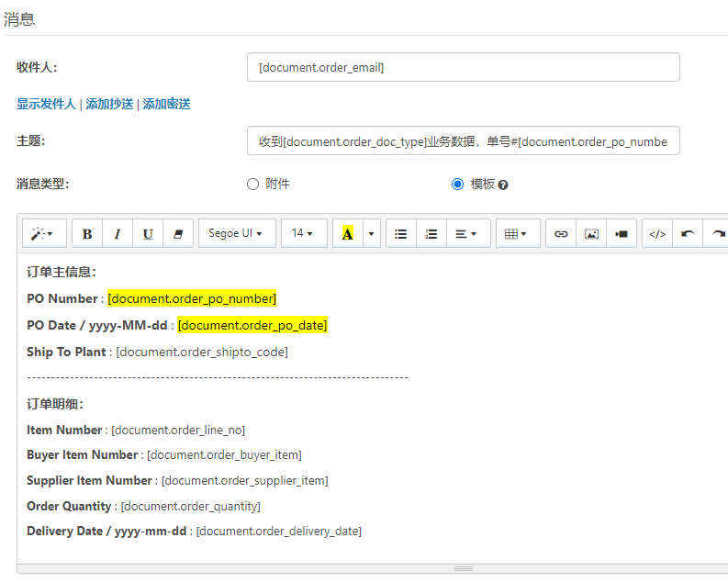Click [document.order_supplier_item] text

click(x=245, y=480)
